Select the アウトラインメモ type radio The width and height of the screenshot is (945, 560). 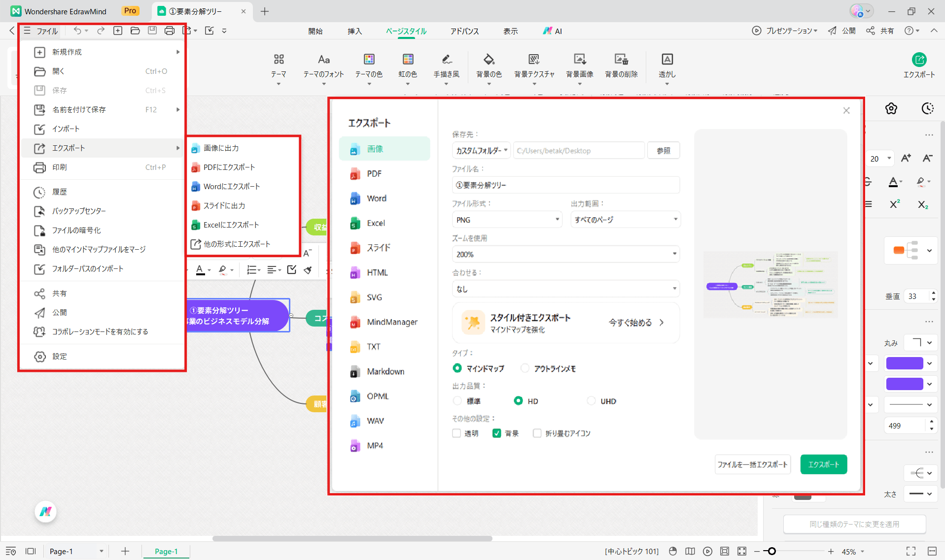[x=525, y=368]
